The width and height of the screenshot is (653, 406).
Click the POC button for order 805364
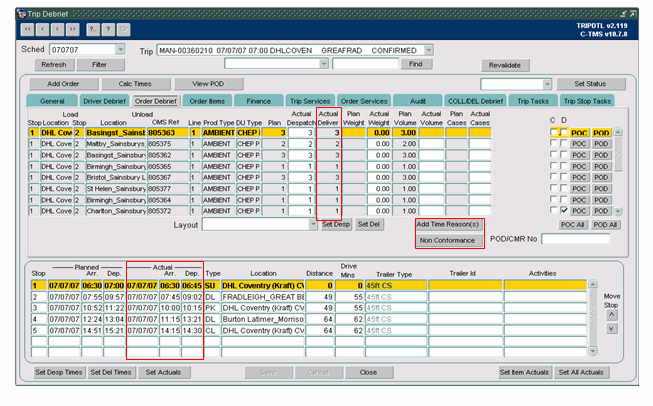(579, 200)
